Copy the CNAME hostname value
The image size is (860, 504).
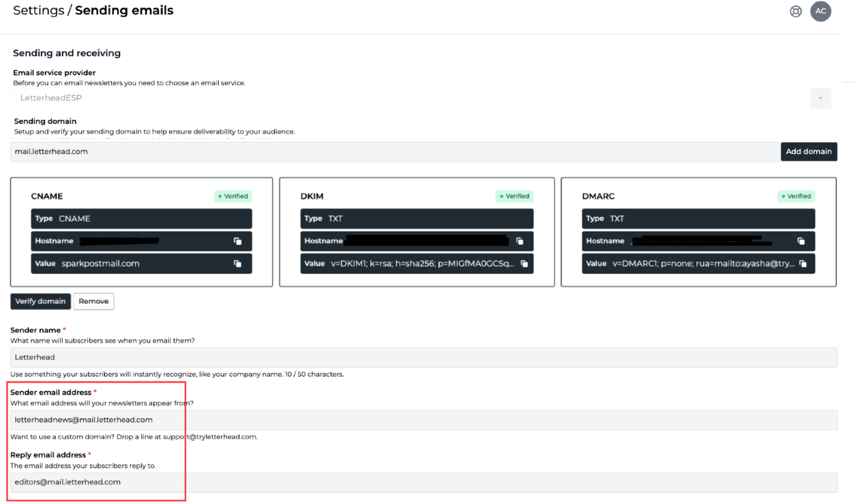[x=238, y=241]
